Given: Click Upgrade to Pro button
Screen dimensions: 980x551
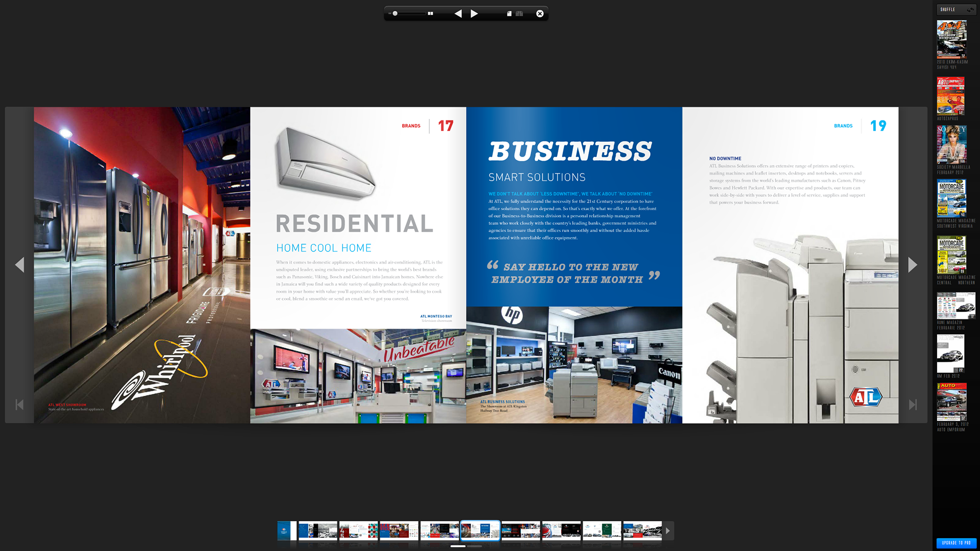Looking at the screenshot, I should [956, 543].
